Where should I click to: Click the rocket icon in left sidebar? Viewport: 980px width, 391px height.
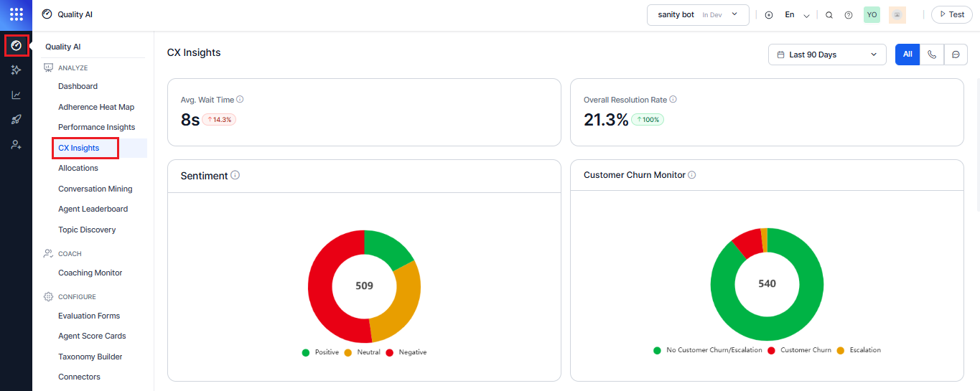[16, 120]
